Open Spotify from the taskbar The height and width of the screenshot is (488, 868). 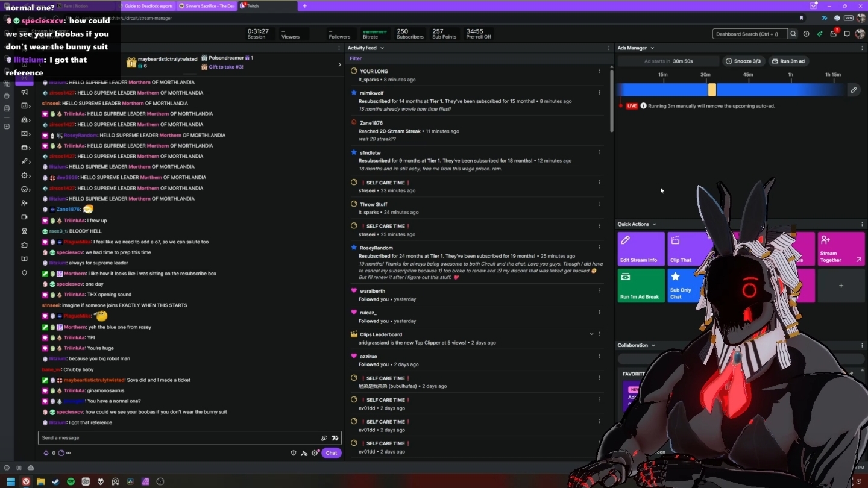71,481
